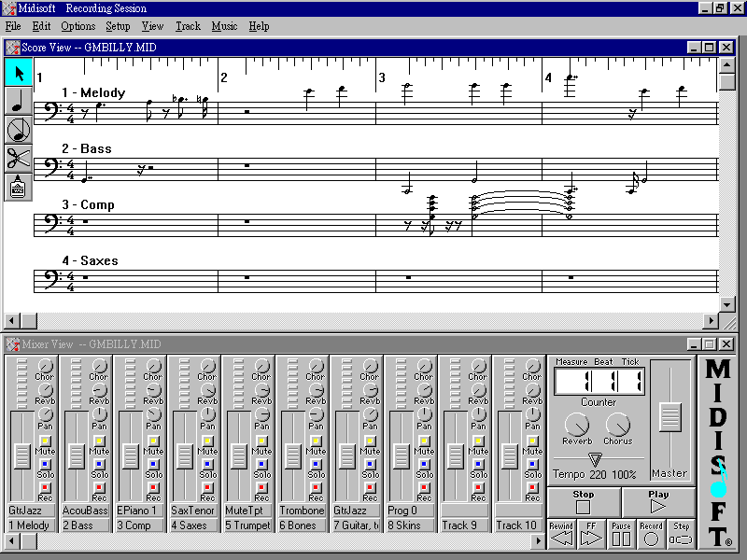Open the Music menu
This screenshot has width=747, height=560.
pyautogui.click(x=224, y=26)
